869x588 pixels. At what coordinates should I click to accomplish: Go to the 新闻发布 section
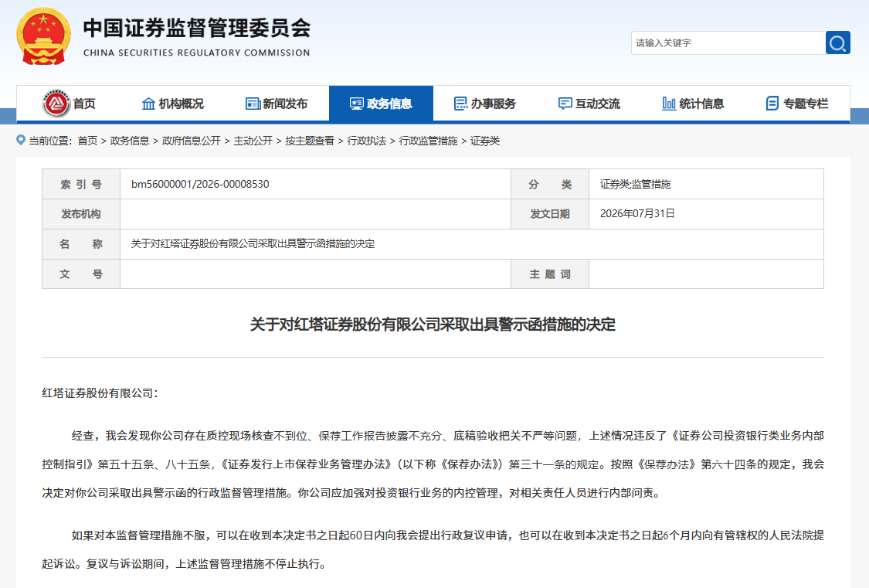(277, 104)
